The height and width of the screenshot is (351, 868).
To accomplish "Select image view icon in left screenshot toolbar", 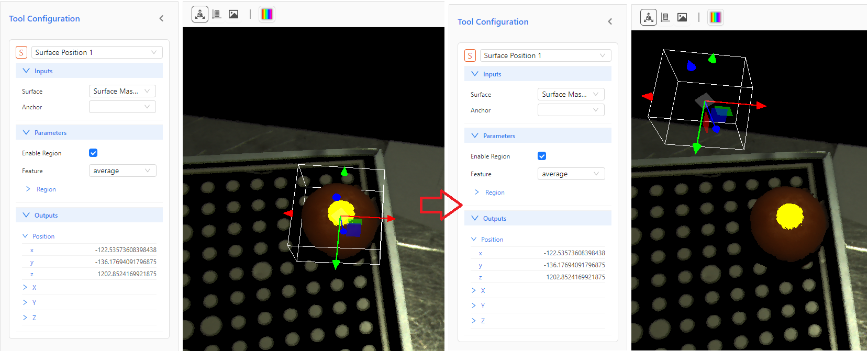I will tap(233, 14).
